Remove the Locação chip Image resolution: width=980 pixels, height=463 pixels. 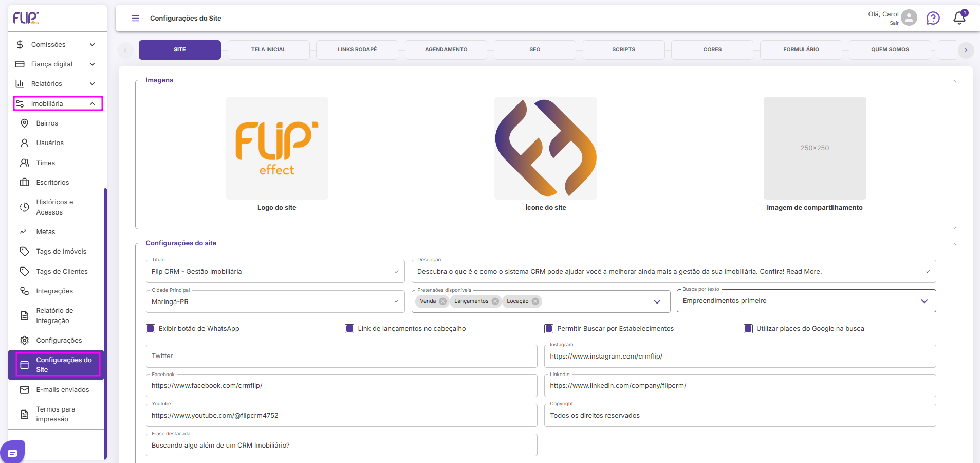tap(535, 301)
